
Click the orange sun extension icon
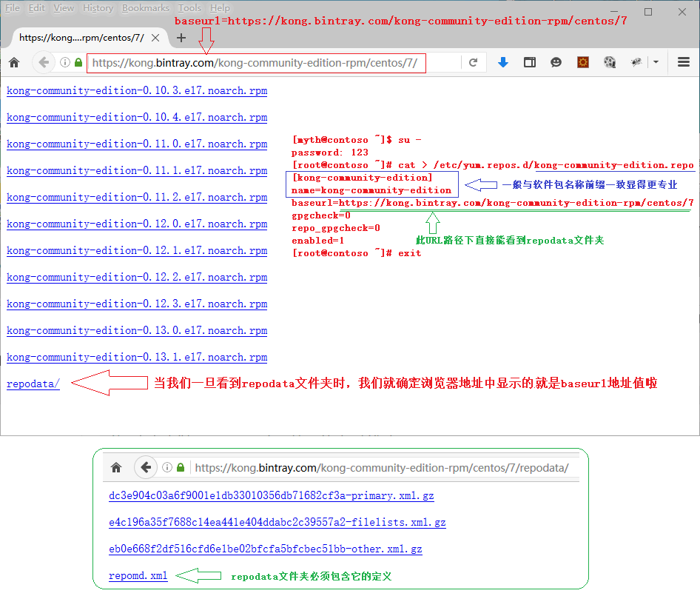(x=583, y=62)
